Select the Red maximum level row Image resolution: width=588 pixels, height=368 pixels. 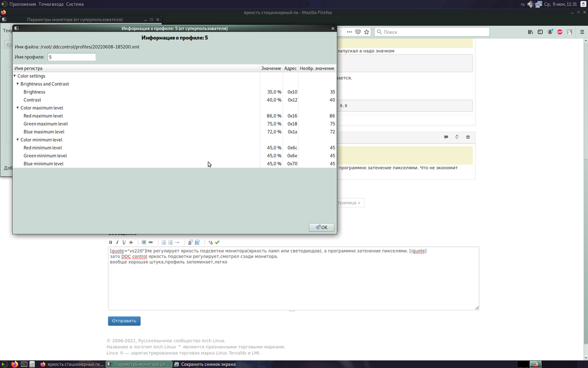175,116
